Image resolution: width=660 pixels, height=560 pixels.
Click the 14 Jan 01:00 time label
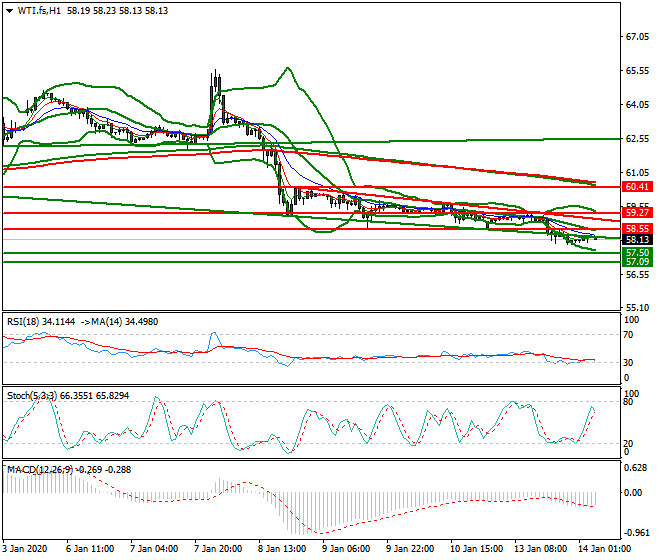pyautogui.click(x=605, y=549)
